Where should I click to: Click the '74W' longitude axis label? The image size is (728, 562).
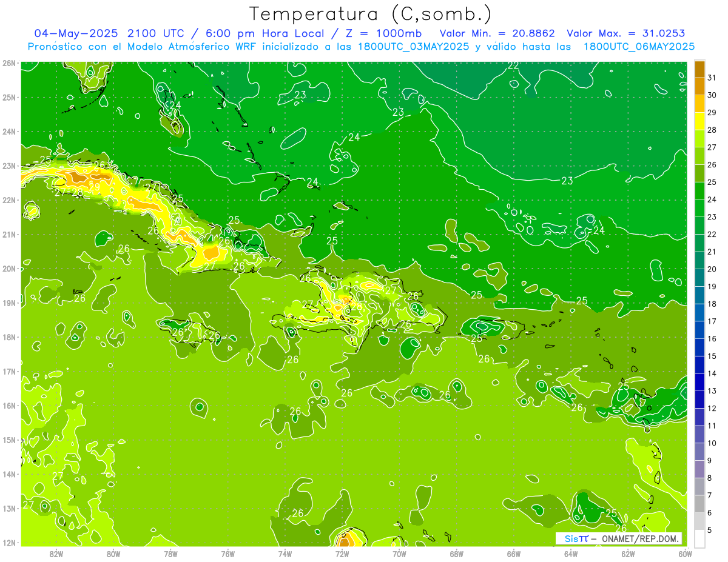point(285,554)
